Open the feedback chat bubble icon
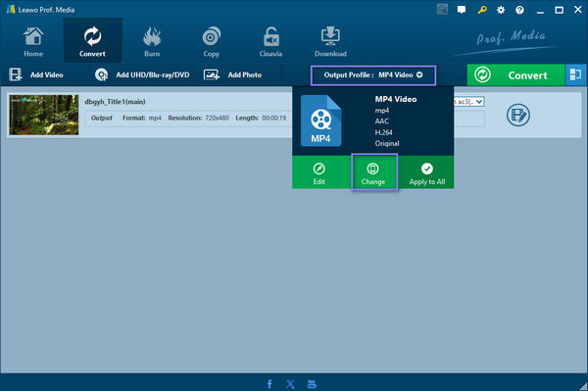 462,10
